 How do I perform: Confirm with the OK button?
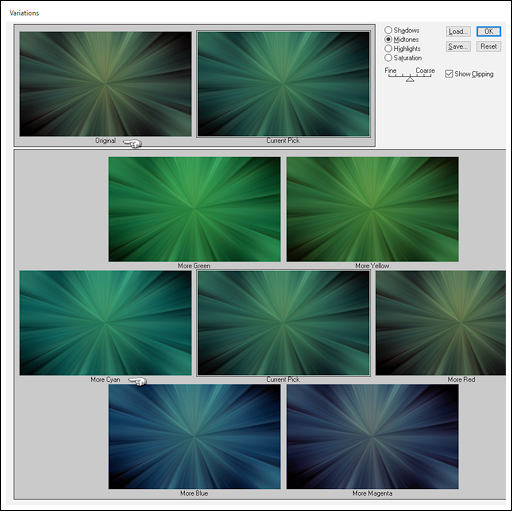[488, 32]
